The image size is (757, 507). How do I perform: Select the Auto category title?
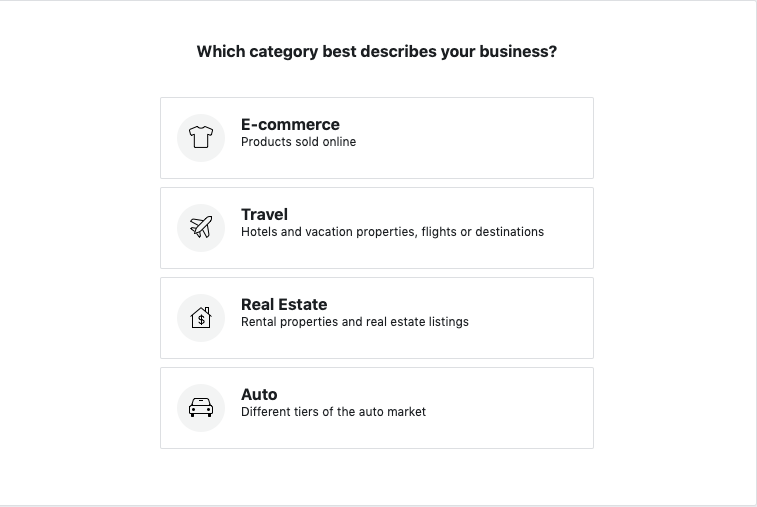tap(259, 395)
